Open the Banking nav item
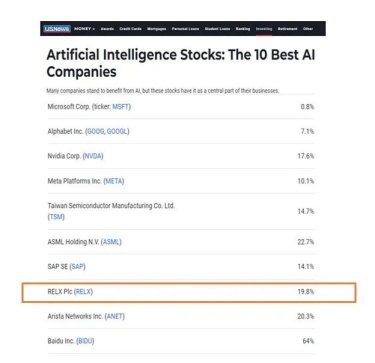The image size is (375, 363). (x=243, y=29)
